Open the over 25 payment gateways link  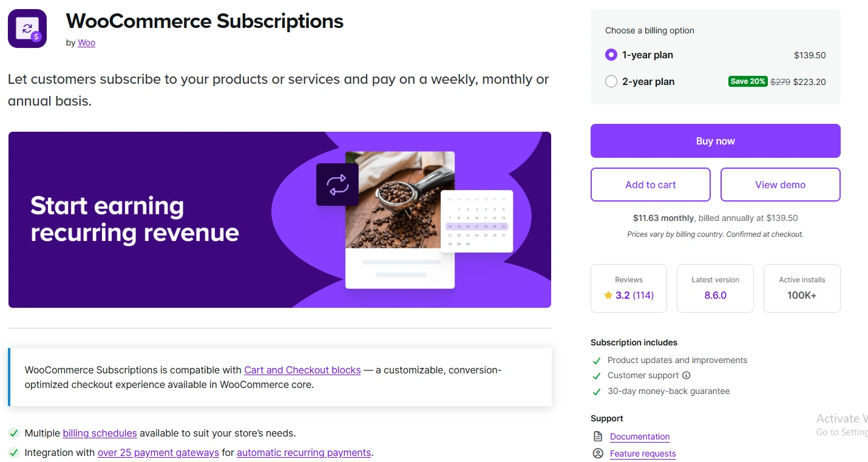(x=158, y=452)
